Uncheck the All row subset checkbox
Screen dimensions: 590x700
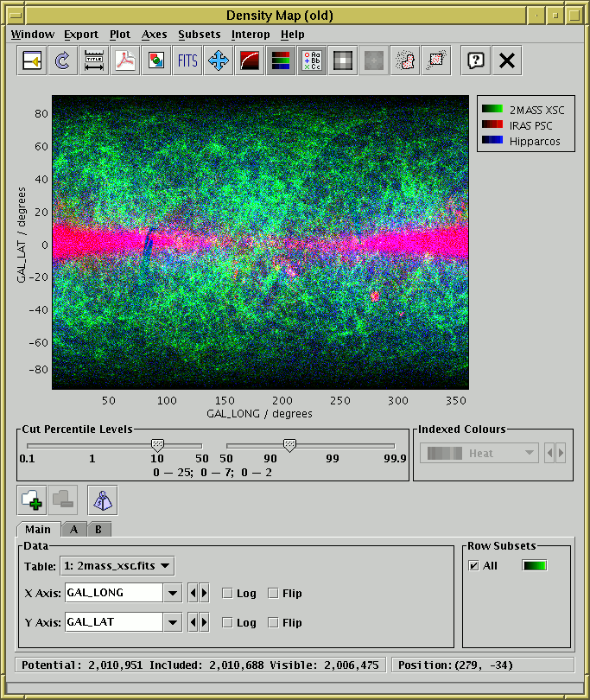click(x=473, y=566)
